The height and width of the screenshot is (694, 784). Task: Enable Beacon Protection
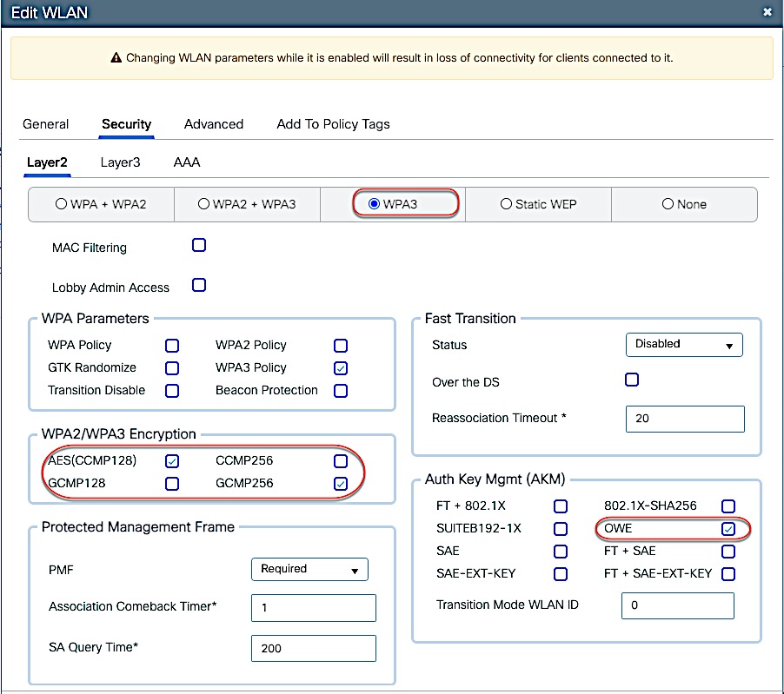(340, 391)
